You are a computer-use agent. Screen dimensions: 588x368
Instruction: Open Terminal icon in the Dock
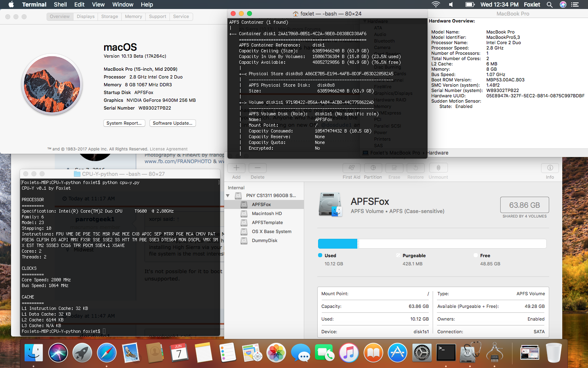click(x=446, y=352)
